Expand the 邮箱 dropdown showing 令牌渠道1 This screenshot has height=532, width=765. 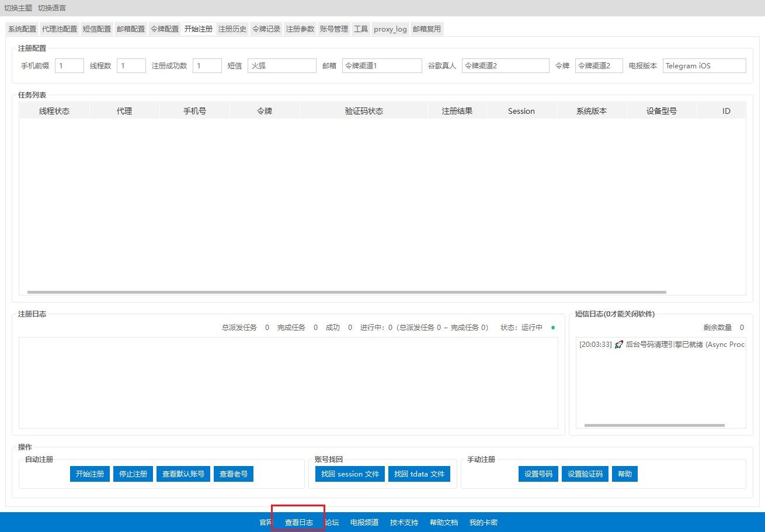coord(382,66)
